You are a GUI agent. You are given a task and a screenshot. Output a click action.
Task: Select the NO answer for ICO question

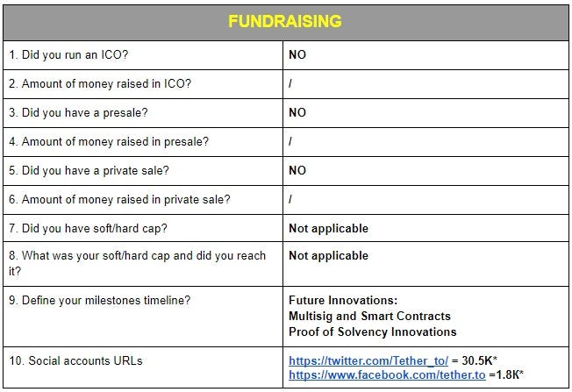pyautogui.click(x=297, y=54)
